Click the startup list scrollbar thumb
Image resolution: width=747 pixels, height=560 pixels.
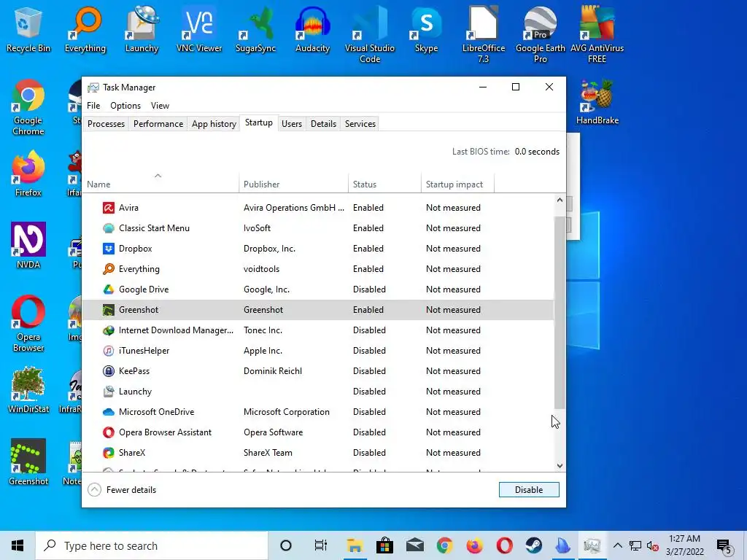[560, 312]
